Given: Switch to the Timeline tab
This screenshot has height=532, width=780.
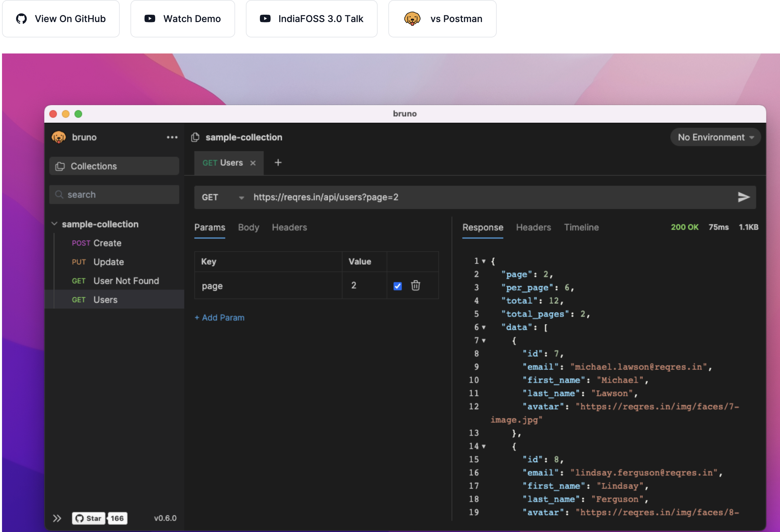Looking at the screenshot, I should [x=581, y=227].
